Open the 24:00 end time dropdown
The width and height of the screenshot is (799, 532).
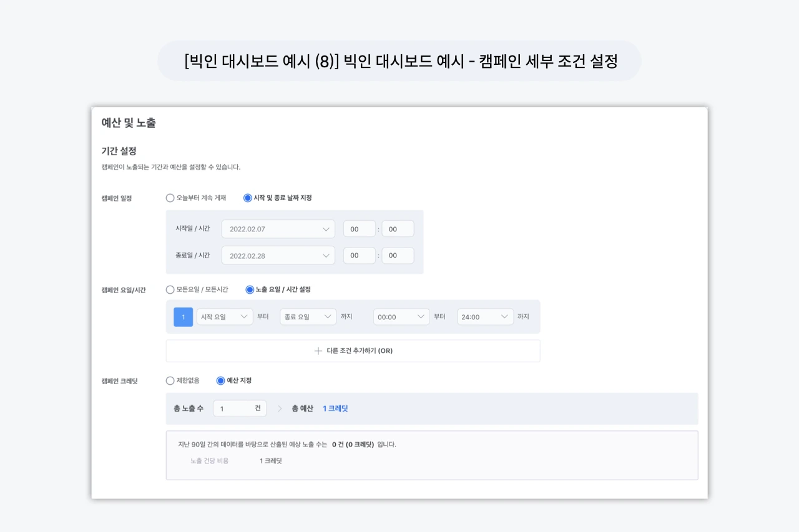click(484, 316)
